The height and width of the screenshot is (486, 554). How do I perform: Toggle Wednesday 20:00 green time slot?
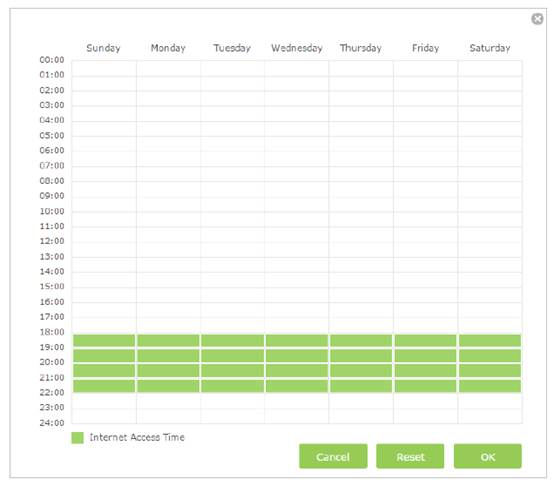tap(296, 371)
